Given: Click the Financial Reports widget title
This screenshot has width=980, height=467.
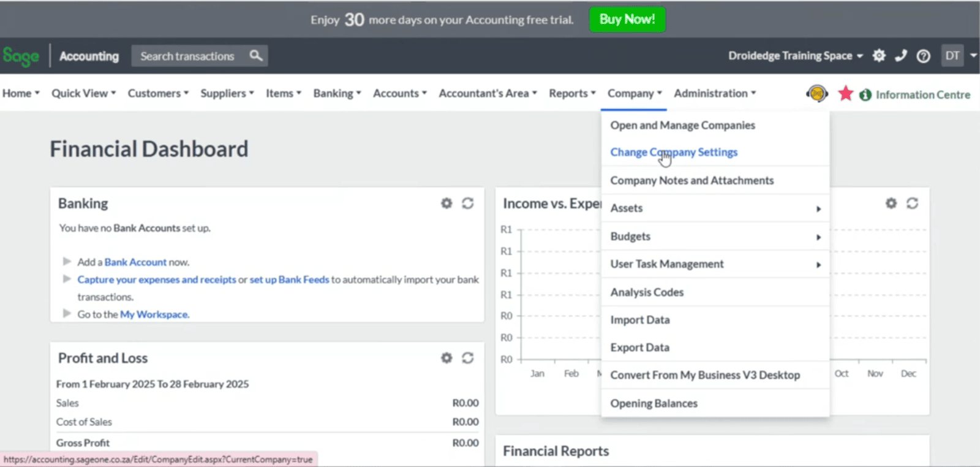Looking at the screenshot, I should (x=556, y=451).
